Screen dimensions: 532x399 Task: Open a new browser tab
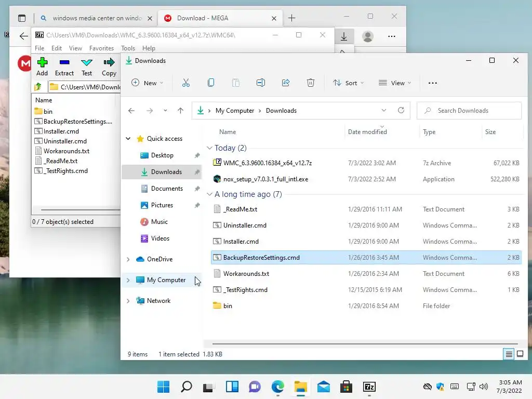(x=292, y=18)
